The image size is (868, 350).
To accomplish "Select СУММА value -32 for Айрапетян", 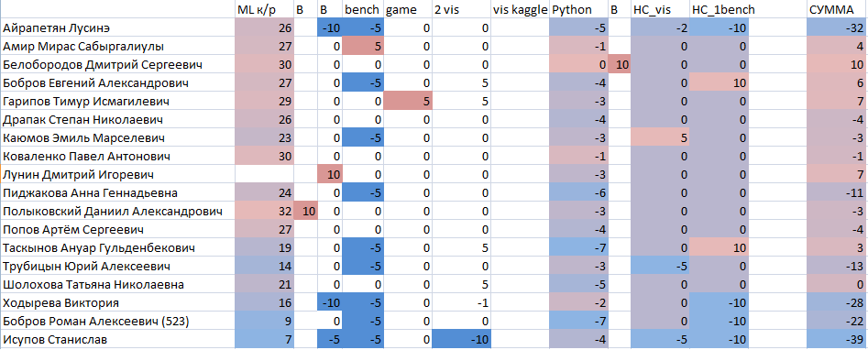I will (836, 27).
